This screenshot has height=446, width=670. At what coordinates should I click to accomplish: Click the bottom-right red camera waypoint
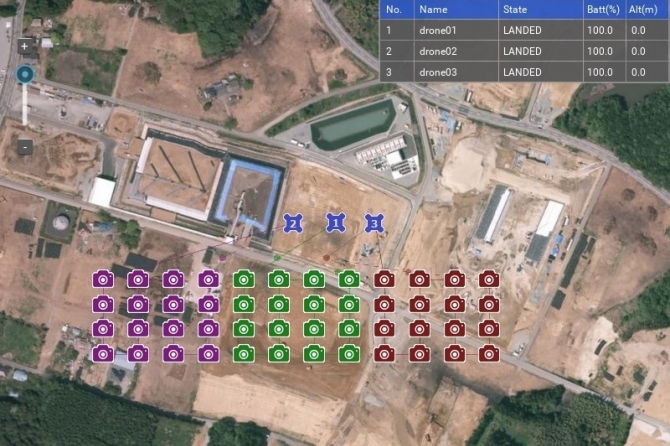(x=489, y=354)
